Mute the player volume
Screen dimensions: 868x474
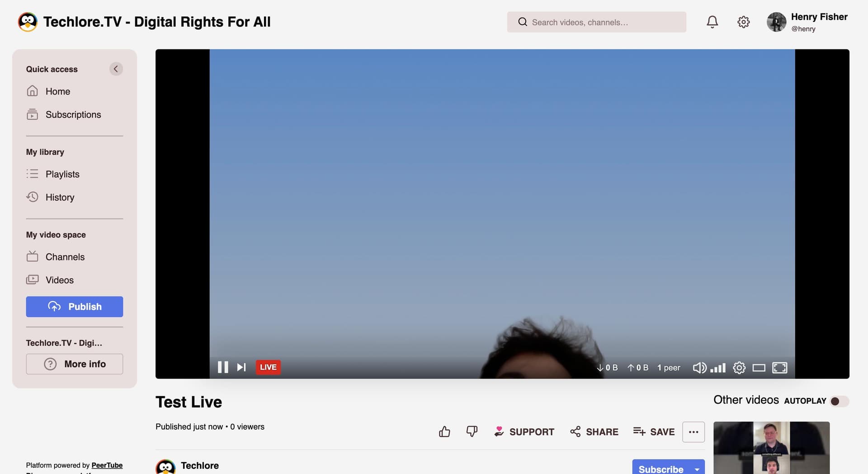[x=699, y=368]
